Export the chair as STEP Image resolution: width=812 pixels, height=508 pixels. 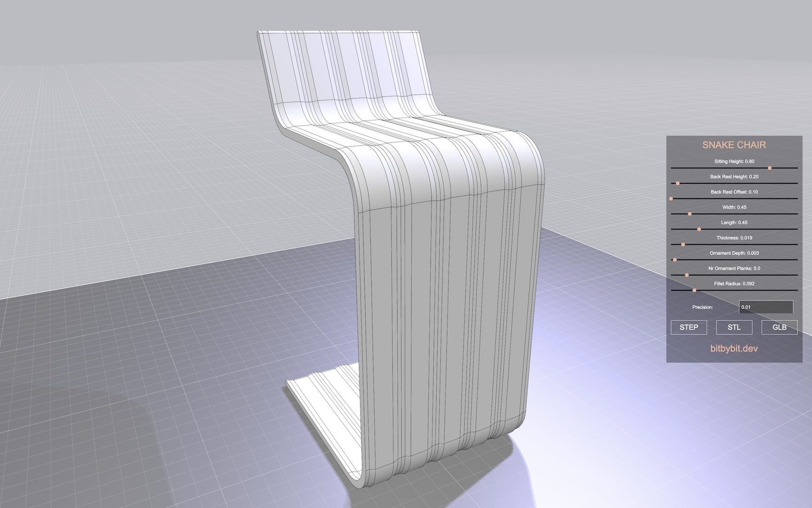tap(689, 327)
